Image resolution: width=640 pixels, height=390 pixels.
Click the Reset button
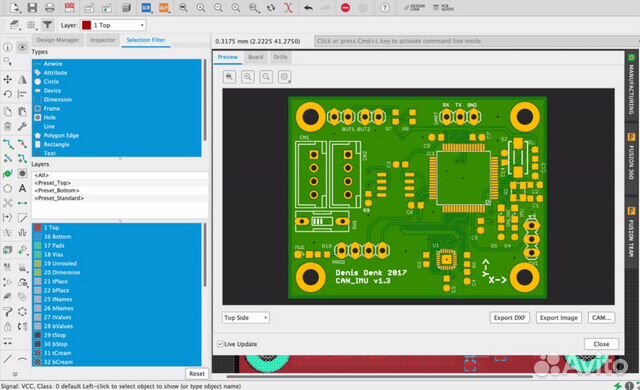point(197,373)
